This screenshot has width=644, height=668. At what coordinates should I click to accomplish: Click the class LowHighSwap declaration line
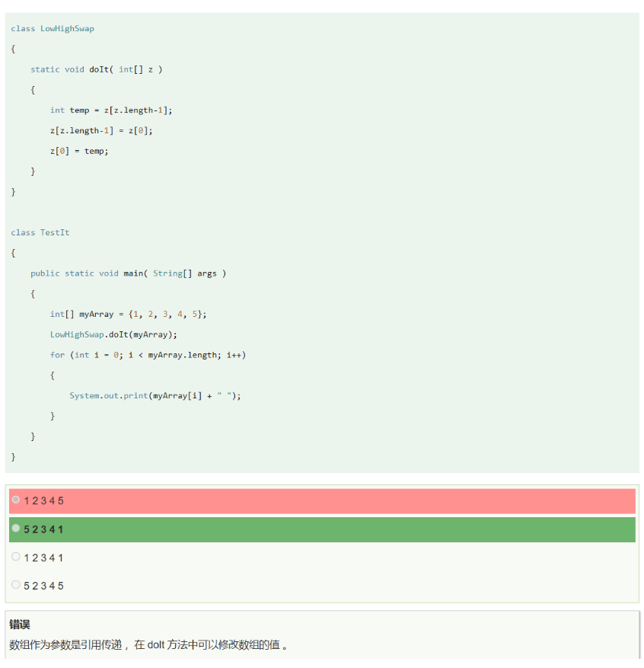point(53,29)
